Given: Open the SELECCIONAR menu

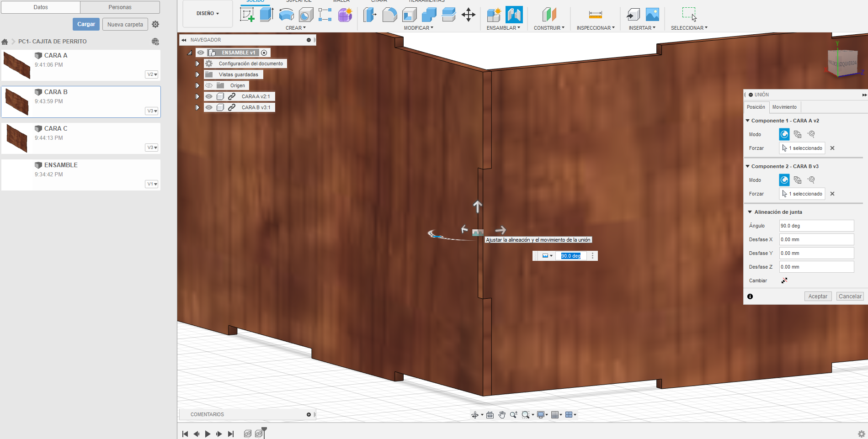Looking at the screenshot, I should click(x=689, y=28).
